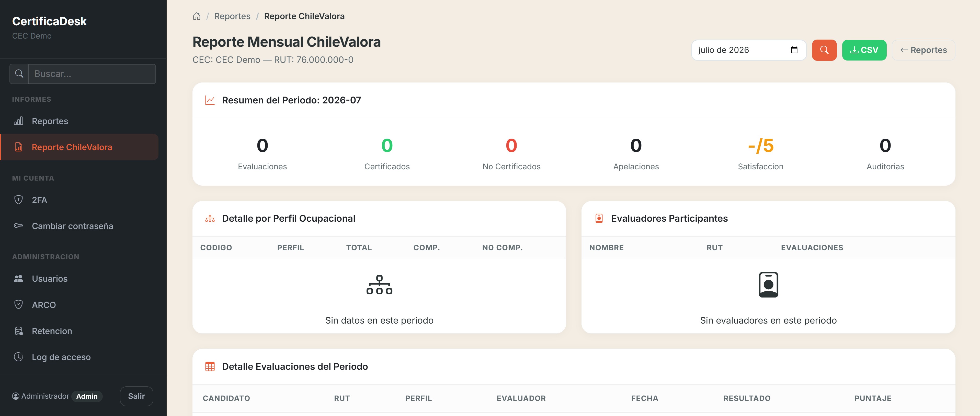980x416 pixels.
Task: Open the ARCO menu item
Action: (79, 305)
